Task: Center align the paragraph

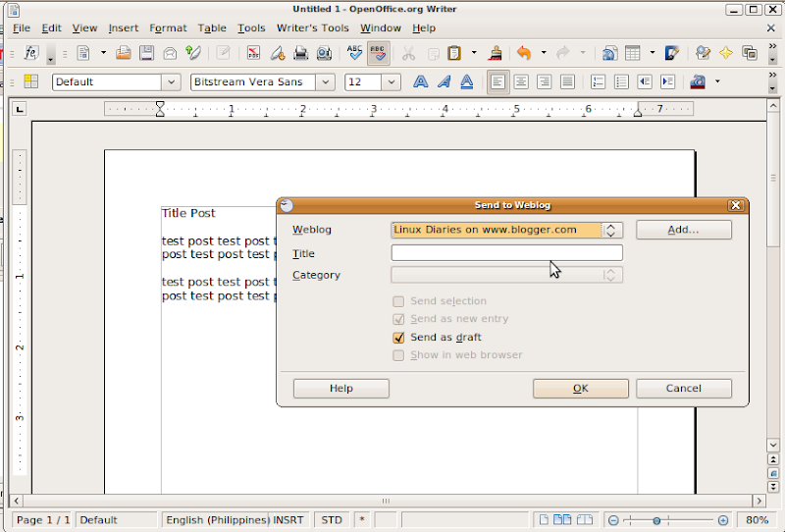Action: pos(521,82)
